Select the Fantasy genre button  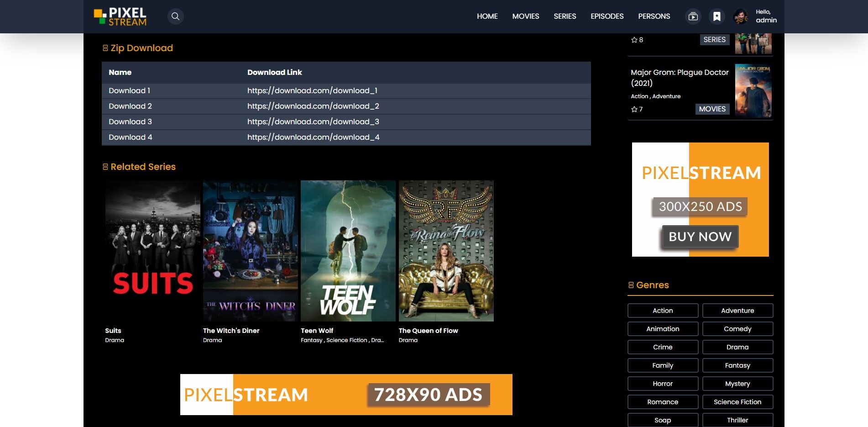(737, 365)
